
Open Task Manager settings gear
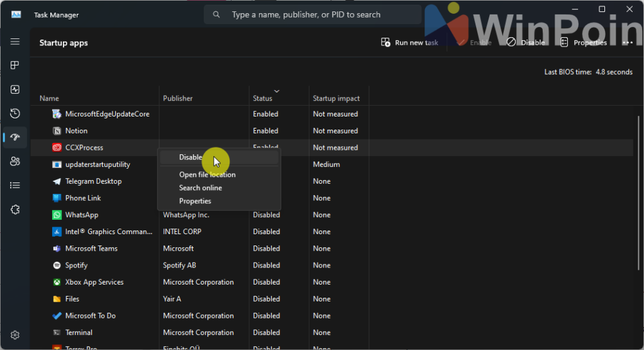15,335
